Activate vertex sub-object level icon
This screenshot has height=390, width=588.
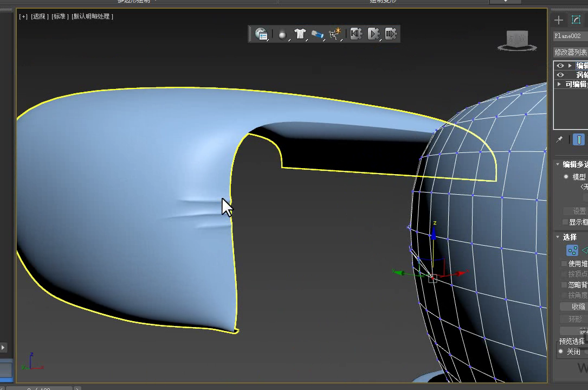pyautogui.click(x=572, y=251)
